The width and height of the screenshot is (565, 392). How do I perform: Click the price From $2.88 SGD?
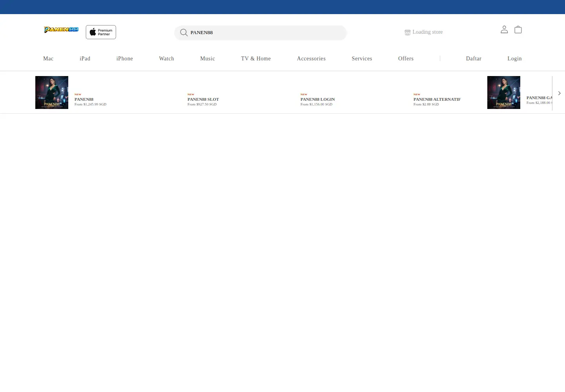click(x=426, y=104)
